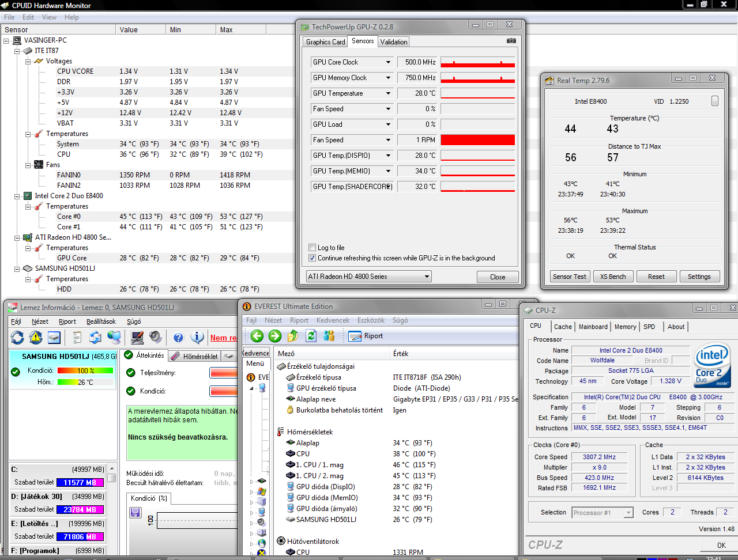Click EVEREST refresh page icon
The height and width of the screenshot is (560, 738).
[x=311, y=336]
